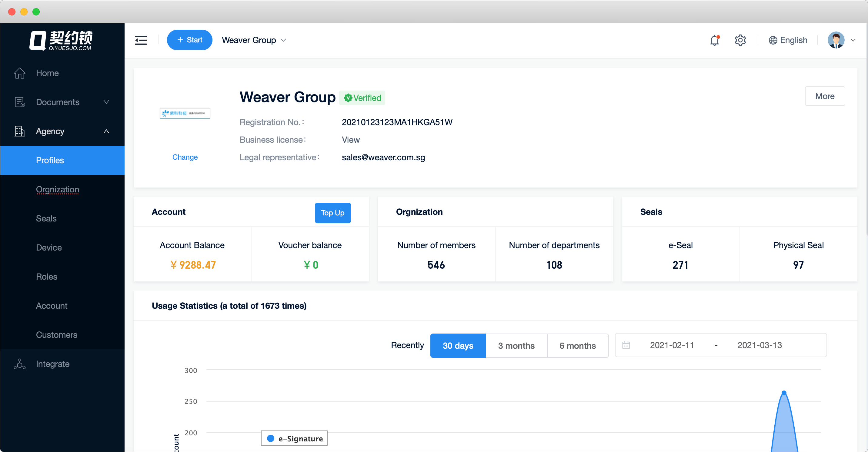The image size is (868, 452).
Task: Switch to 3 months range
Action: pyautogui.click(x=516, y=346)
